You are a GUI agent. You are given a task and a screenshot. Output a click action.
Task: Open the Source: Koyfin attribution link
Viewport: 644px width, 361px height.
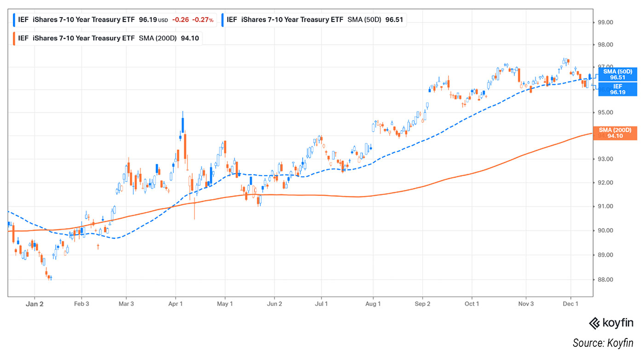(603, 343)
